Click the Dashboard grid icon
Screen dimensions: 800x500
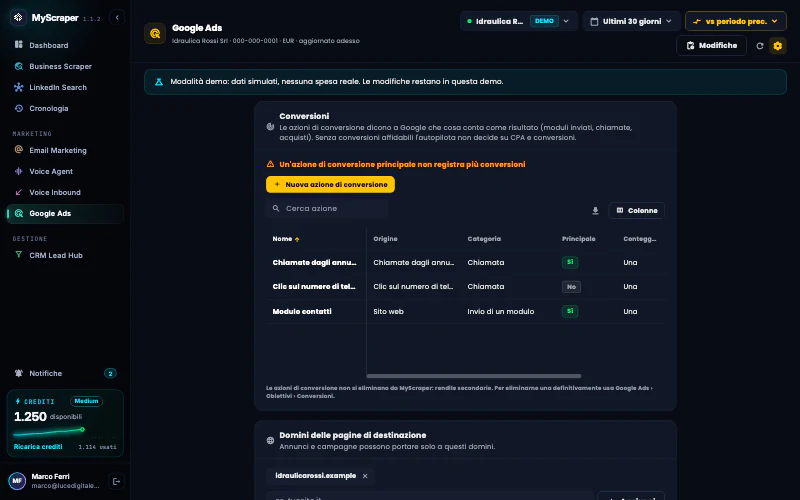(x=19, y=44)
